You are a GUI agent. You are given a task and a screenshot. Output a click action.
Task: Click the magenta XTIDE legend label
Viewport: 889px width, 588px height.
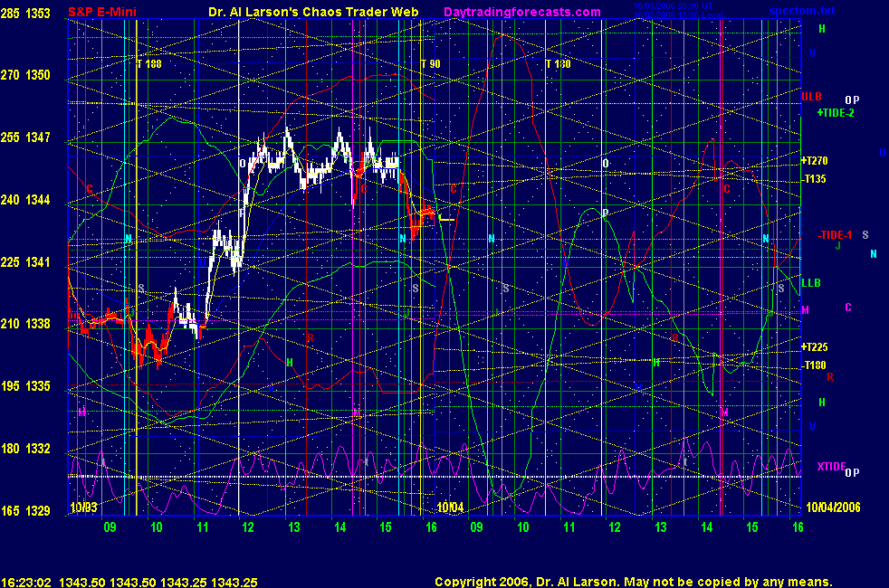point(831,466)
